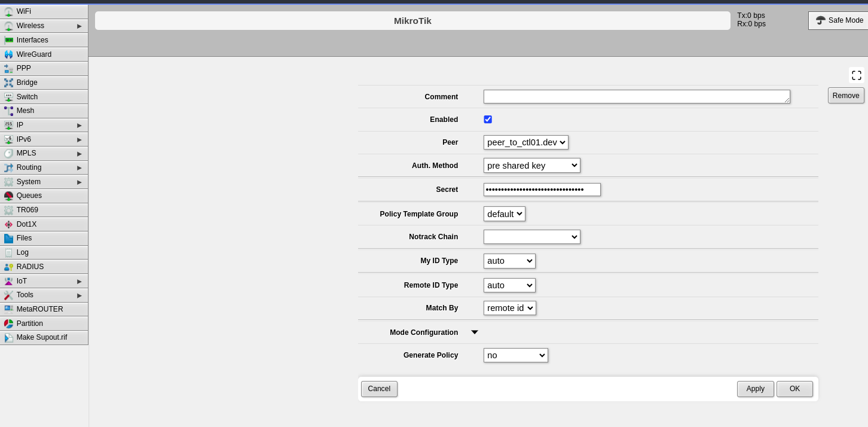Image resolution: width=868 pixels, height=427 pixels.
Task: Click the RADIUS icon in sidebar
Action: 8,267
